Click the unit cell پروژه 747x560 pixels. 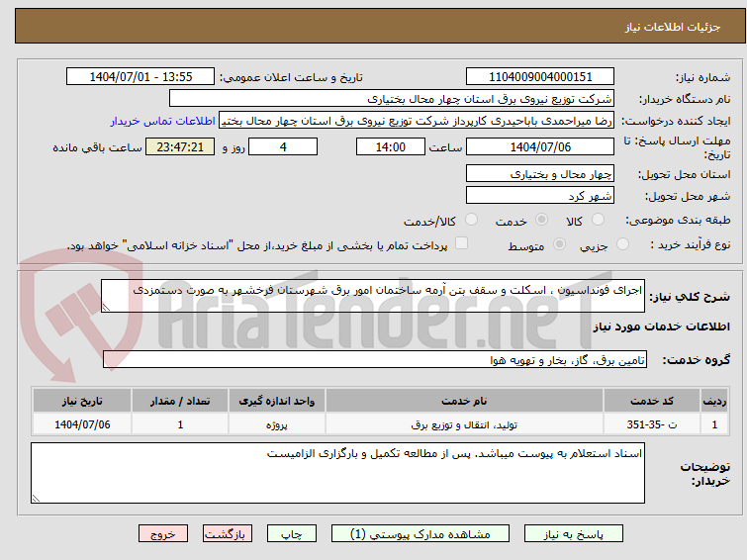(x=277, y=424)
